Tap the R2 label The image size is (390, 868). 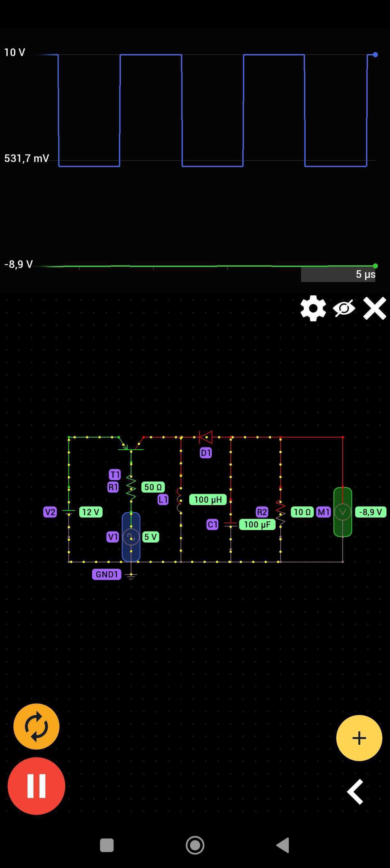[x=262, y=512]
